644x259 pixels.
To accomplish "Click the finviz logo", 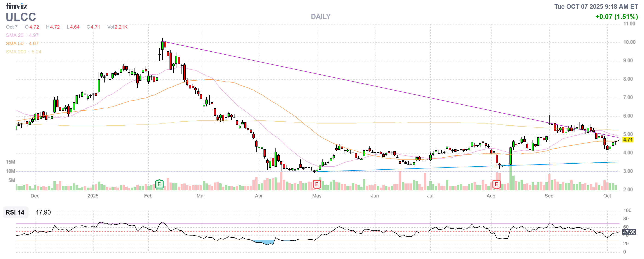I will coord(17,6).
